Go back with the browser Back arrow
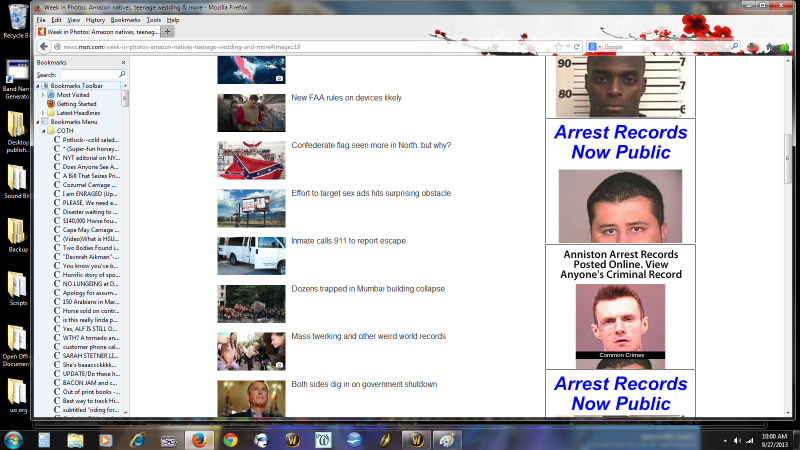800x450 pixels. pyautogui.click(x=44, y=46)
